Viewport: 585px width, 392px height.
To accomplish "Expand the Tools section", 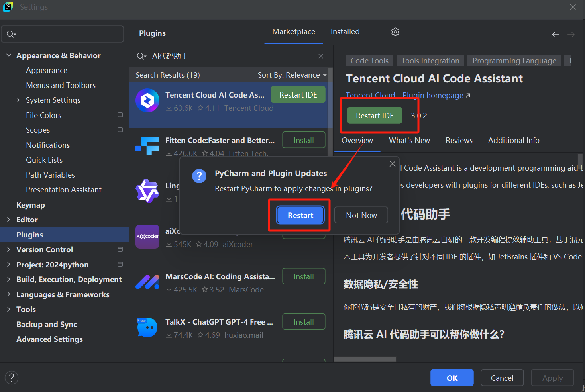I will pos(8,309).
